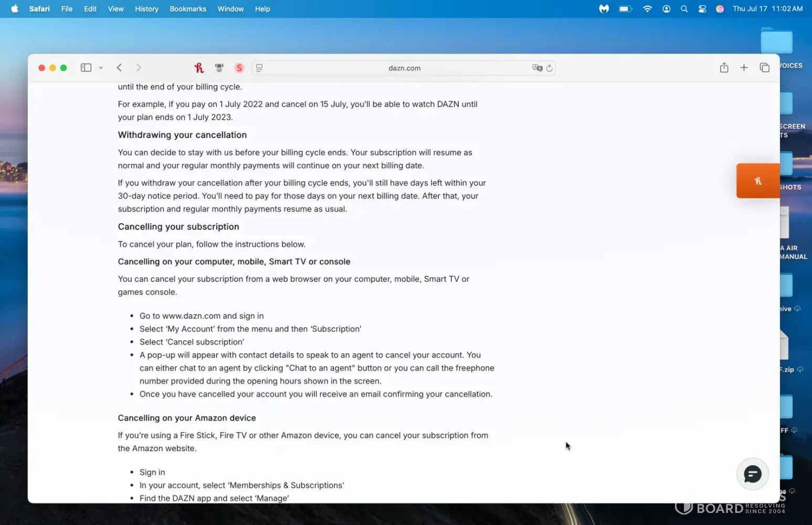Open Spotlight search in the menu bar
The width and height of the screenshot is (812, 525).
684,9
